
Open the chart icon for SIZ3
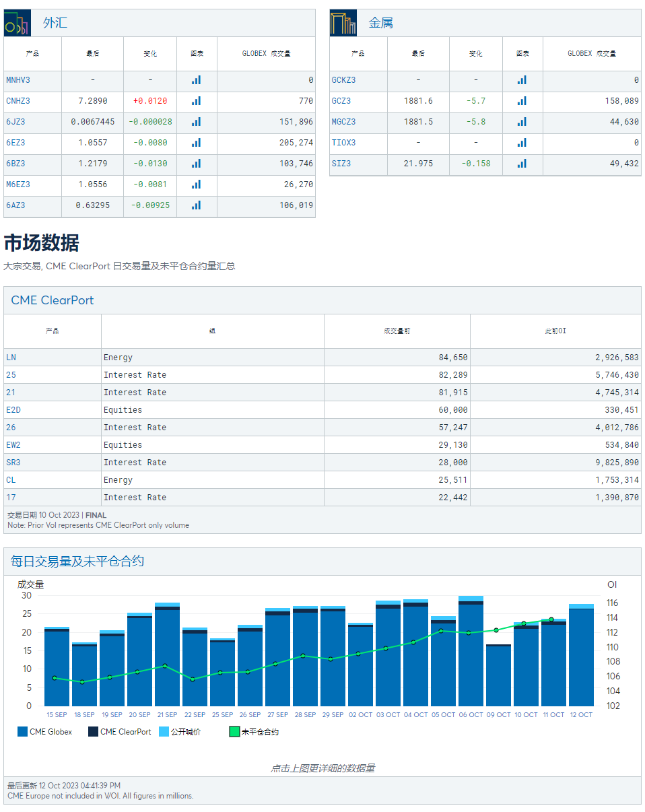point(522,164)
